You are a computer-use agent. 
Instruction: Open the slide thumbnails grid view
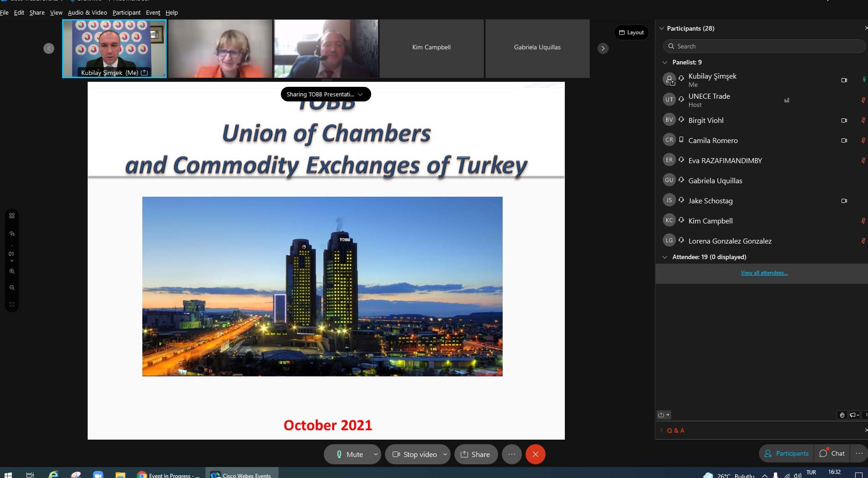12,216
